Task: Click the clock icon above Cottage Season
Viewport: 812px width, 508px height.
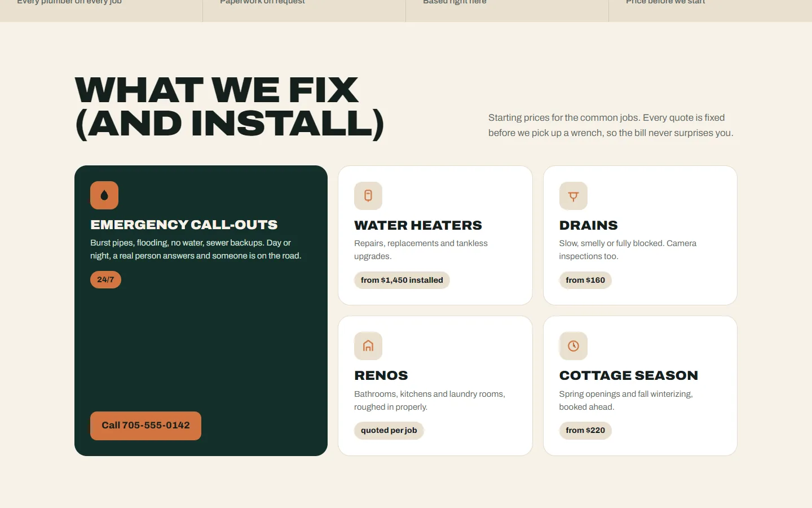Action: click(573, 346)
